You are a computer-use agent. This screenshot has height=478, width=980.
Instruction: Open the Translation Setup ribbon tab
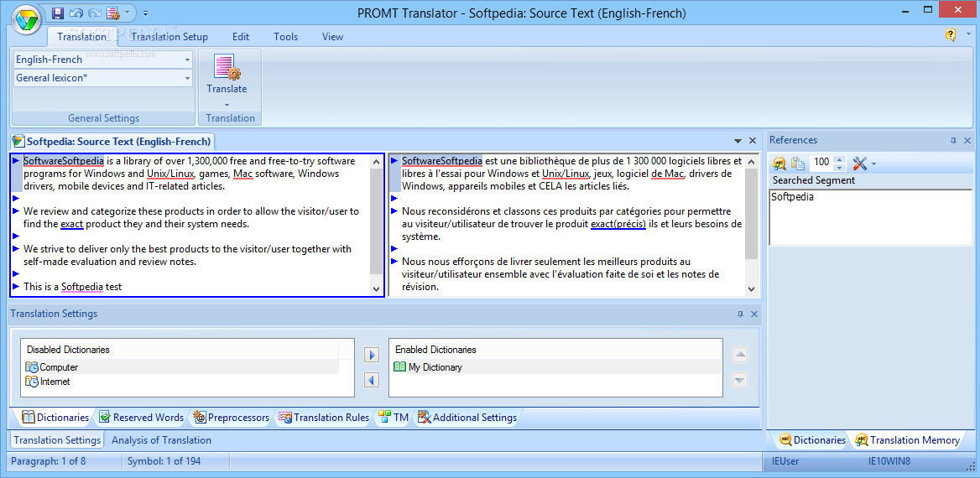[169, 37]
